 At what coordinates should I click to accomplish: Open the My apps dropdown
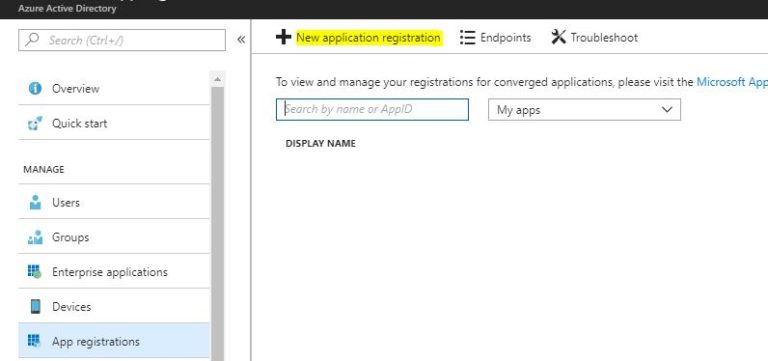click(x=584, y=110)
